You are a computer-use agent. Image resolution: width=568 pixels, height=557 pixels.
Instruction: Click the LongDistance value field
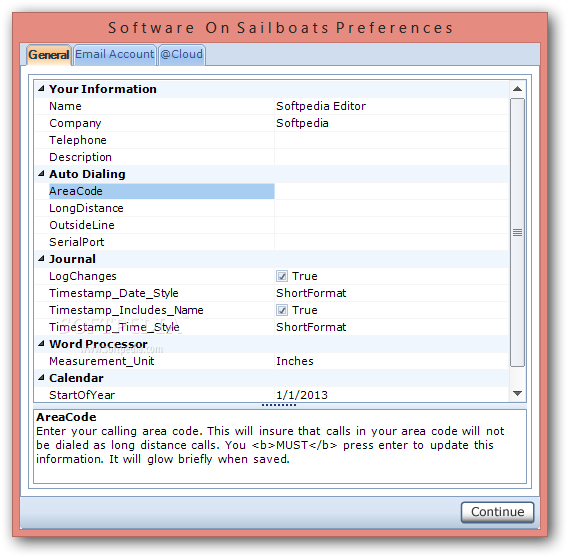pos(392,208)
